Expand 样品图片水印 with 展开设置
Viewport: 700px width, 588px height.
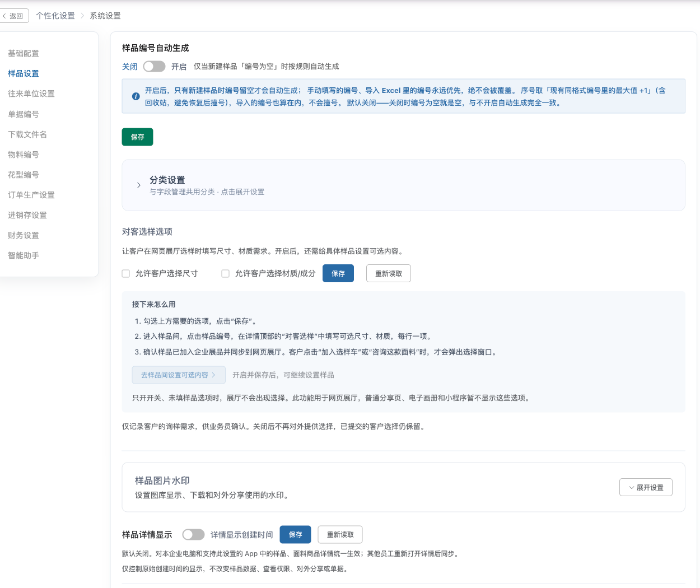pos(646,487)
